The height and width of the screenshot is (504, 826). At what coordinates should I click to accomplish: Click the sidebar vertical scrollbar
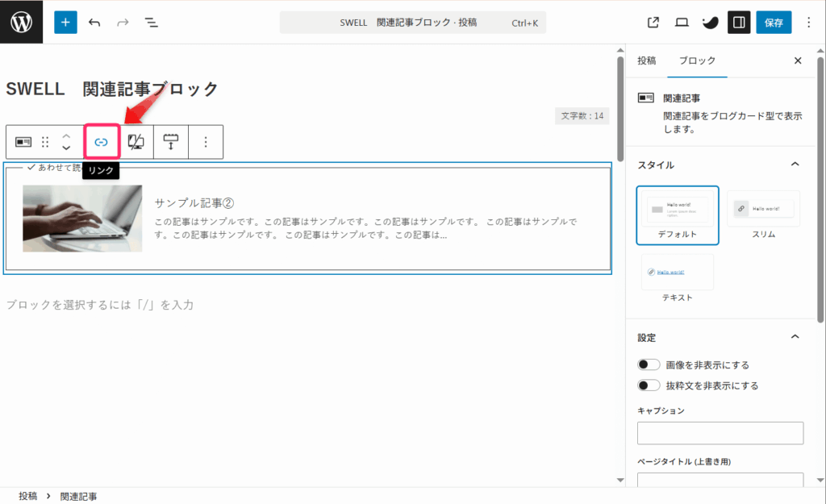click(x=820, y=190)
